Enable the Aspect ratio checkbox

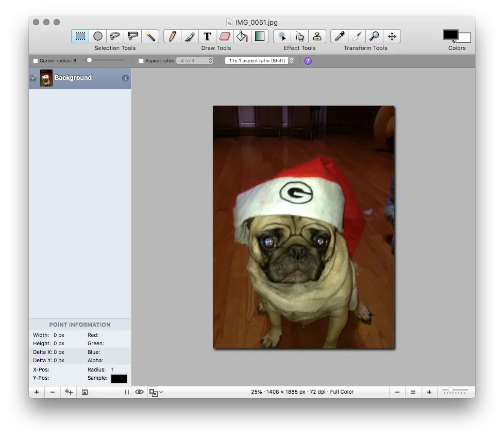141,60
